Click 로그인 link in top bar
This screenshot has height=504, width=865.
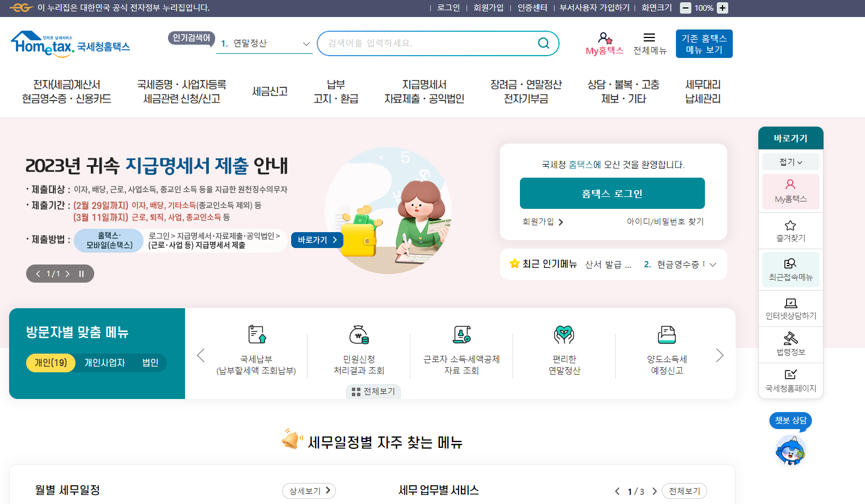448,8
